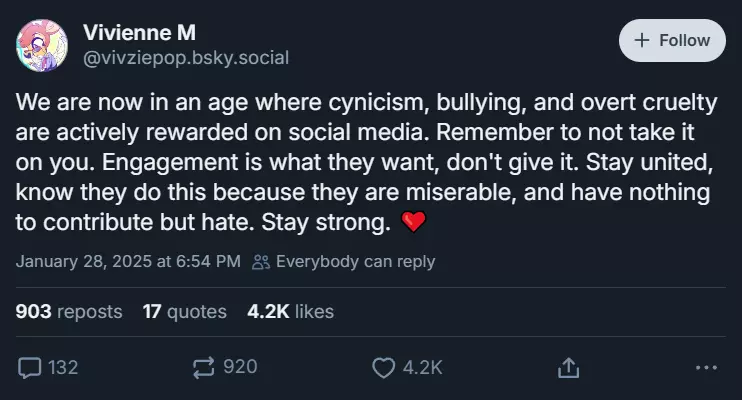The width and height of the screenshot is (742, 400).
Task: Click the 920 repost count
Action: pyautogui.click(x=240, y=367)
